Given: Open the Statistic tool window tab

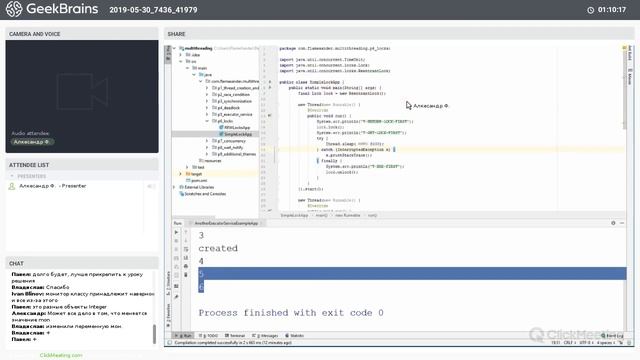Looking at the screenshot, I should point(295,336).
